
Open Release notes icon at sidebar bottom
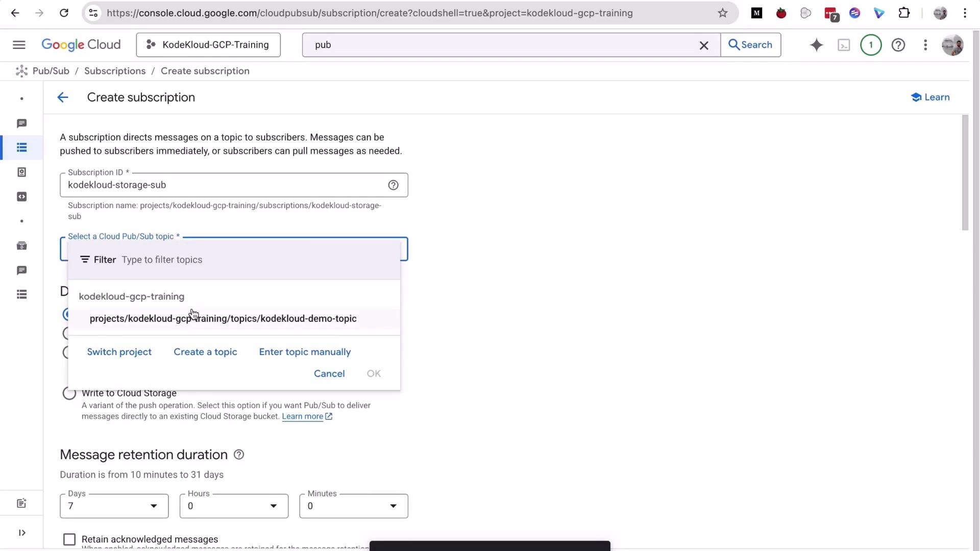21,504
